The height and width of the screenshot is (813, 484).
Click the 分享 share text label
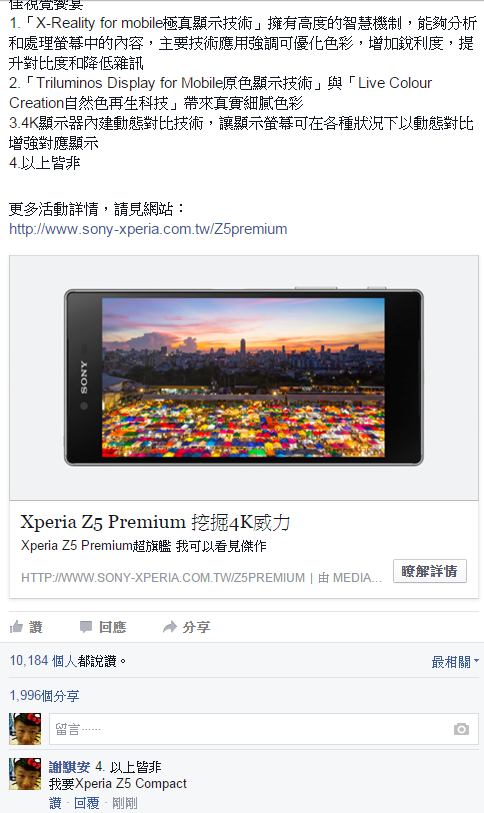pyautogui.click(x=196, y=627)
